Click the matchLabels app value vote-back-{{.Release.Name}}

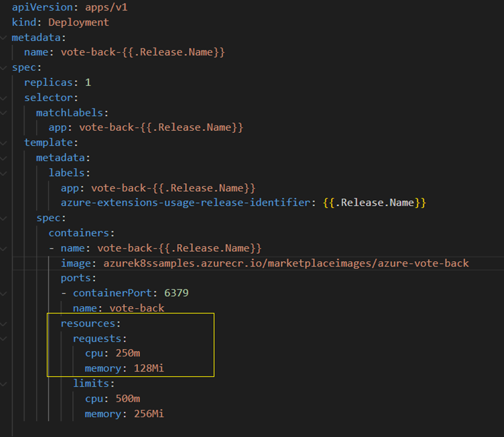tap(161, 128)
